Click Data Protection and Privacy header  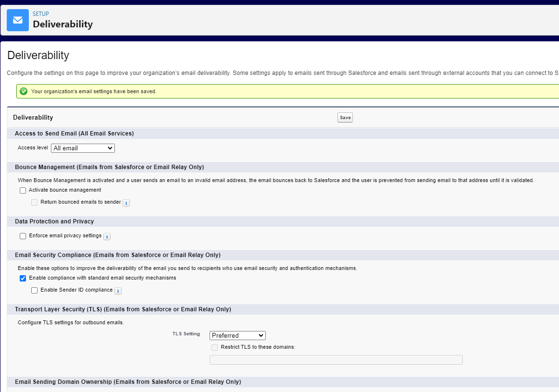click(54, 221)
